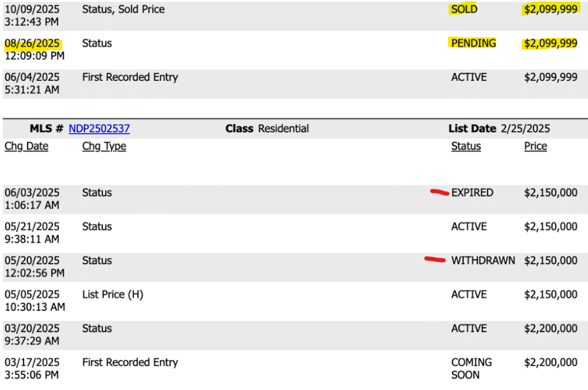Select the highlighted SOLD status
This screenshot has height=390, width=588.
coord(464,10)
